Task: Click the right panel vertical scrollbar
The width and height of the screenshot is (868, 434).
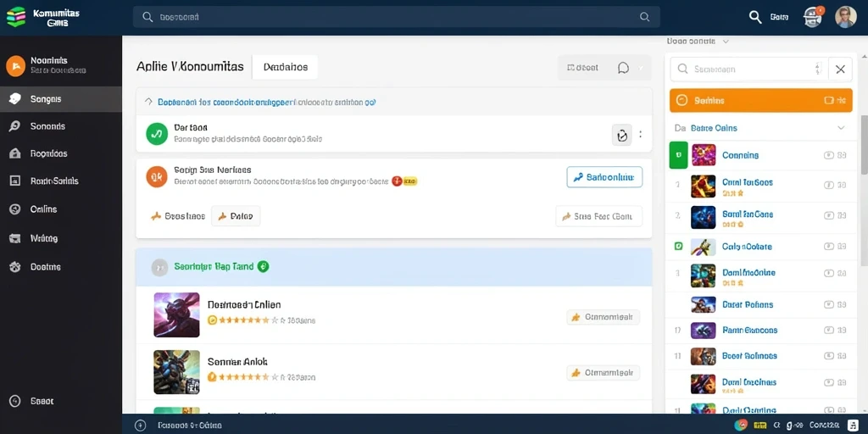Action: (x=864, y=144)
